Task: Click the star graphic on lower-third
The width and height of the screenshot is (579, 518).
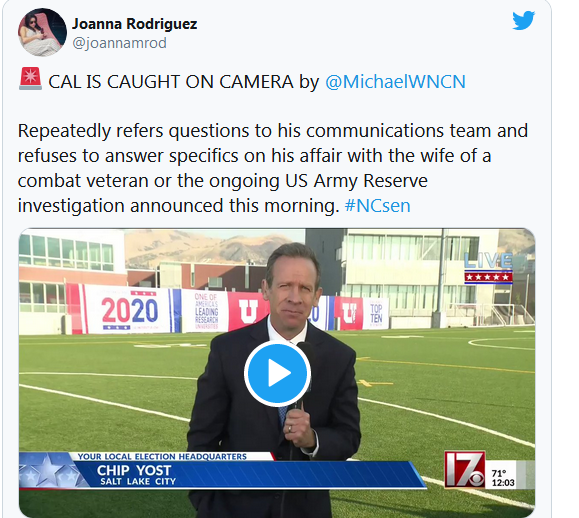Action: pos(50,470)
